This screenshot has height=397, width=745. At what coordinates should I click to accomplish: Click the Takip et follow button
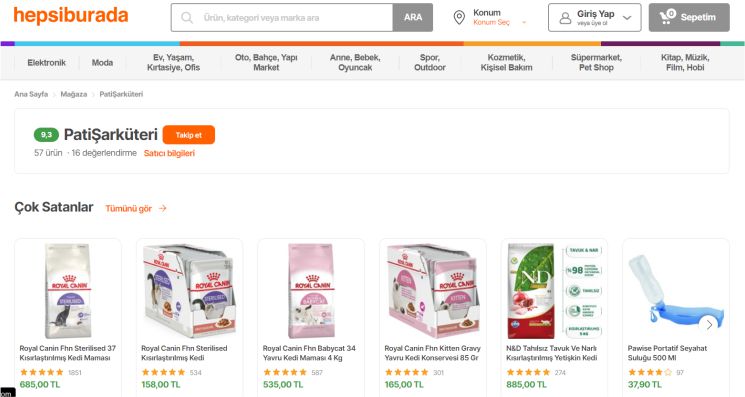pyautogui.click(x=189, y=135)
